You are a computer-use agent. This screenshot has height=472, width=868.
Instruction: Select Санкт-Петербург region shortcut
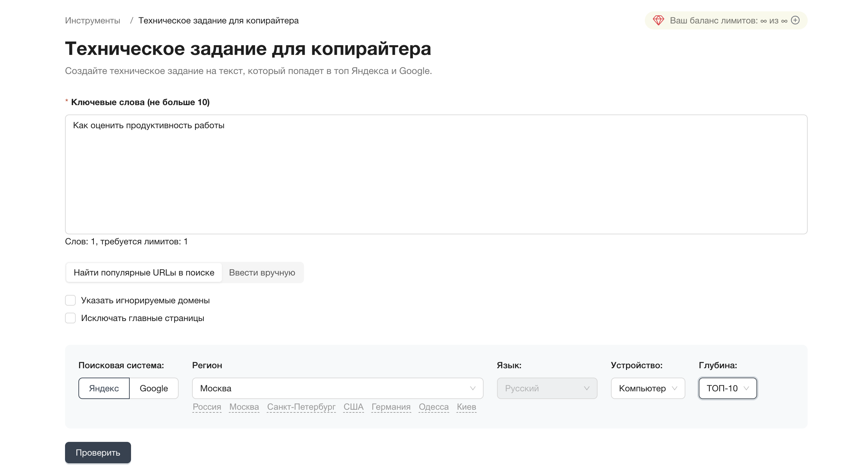pyautogui.click(x=301, y=407)
